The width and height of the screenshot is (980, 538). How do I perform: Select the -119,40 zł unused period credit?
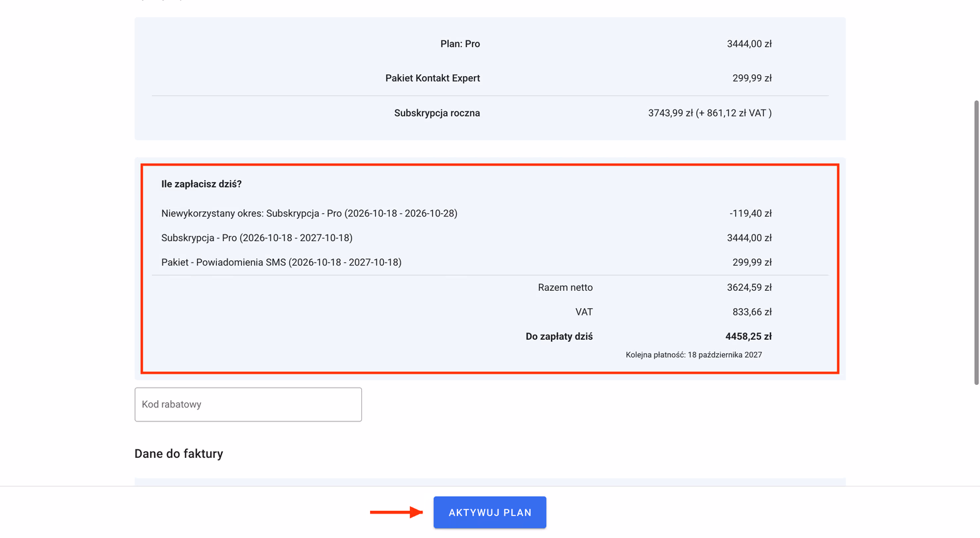click(x=751, y=213)
